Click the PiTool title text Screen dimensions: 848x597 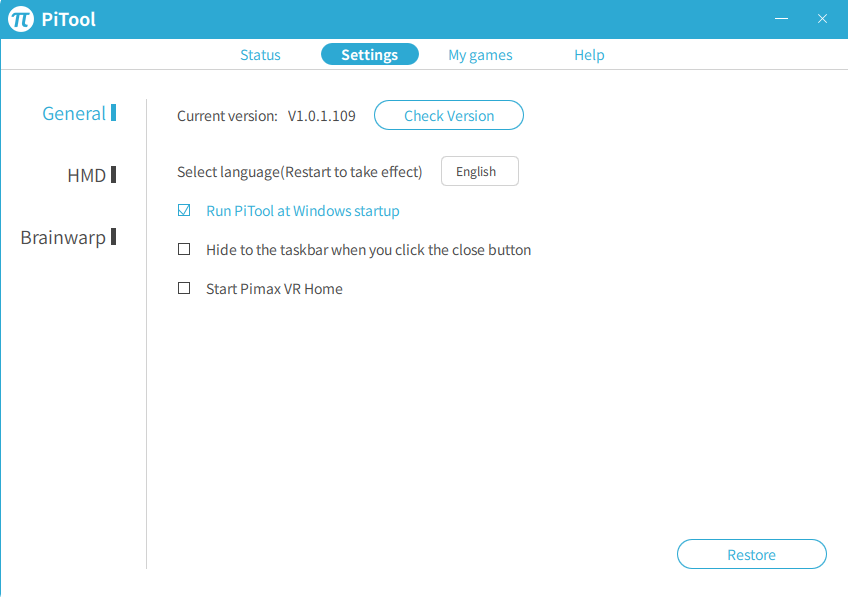pos(68,19)
